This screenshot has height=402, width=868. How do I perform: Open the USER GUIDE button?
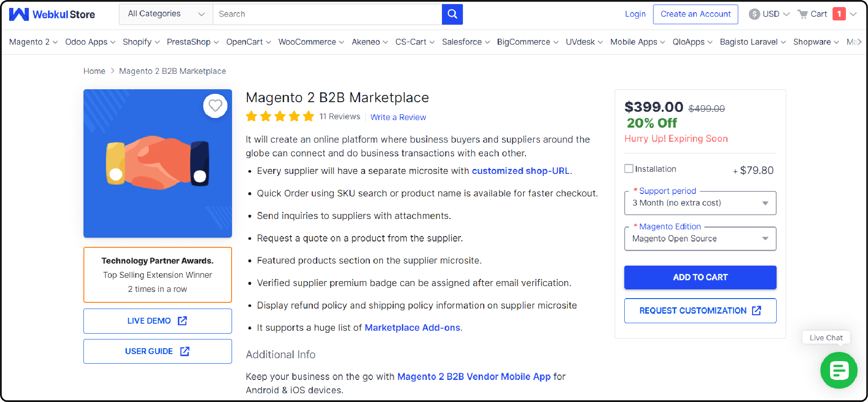(157, 351)
